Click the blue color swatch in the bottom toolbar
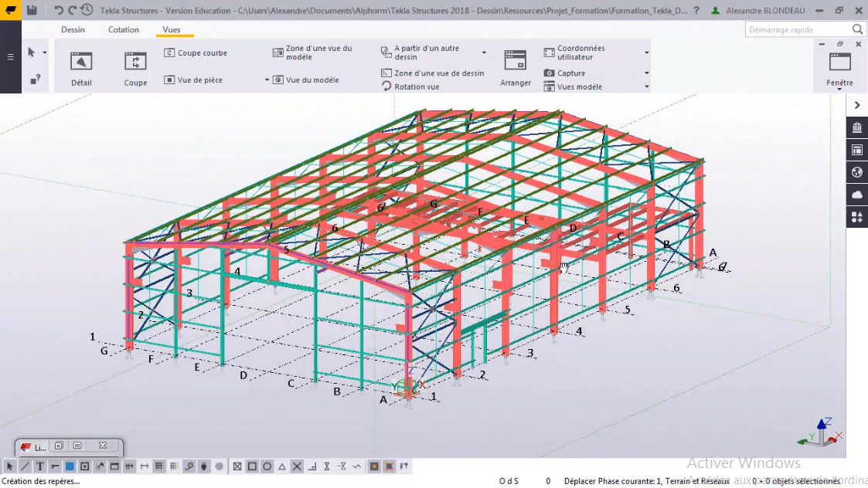This screenshot has height=488, width=868. coord(69,466)
